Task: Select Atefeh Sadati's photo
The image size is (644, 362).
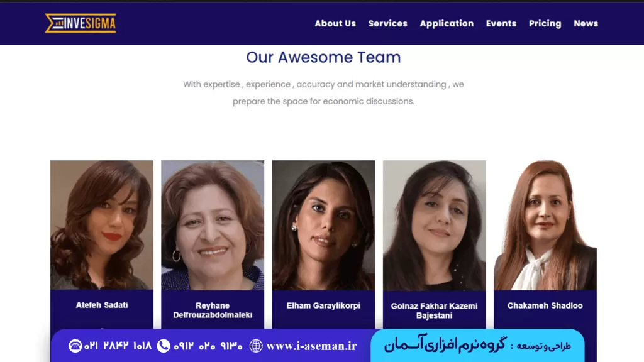Action: pos(102,225)
